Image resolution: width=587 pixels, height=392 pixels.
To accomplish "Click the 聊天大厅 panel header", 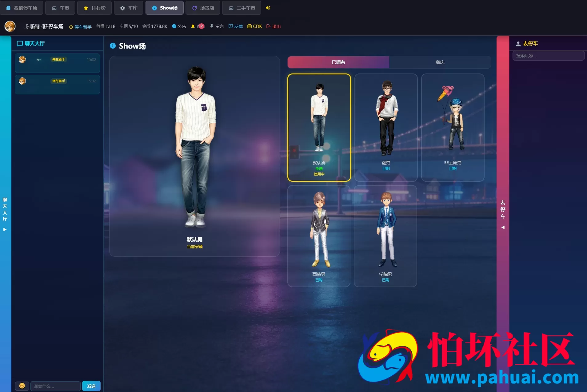I will (31, 43).
